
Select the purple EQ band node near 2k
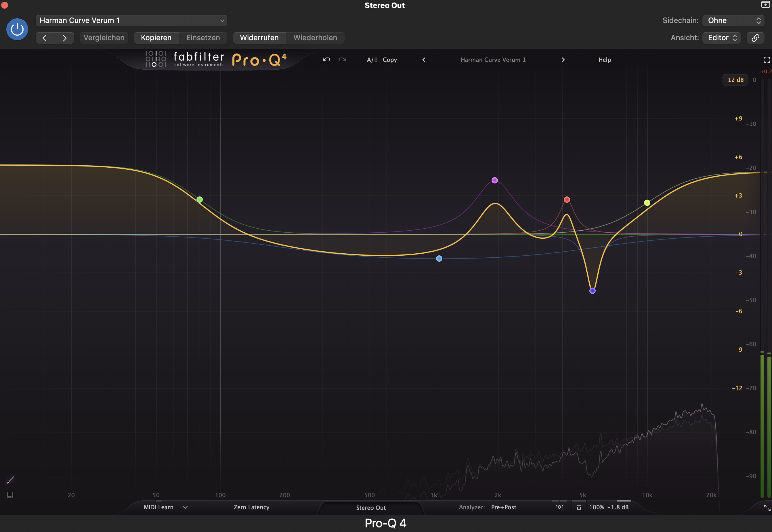(494, 180)
